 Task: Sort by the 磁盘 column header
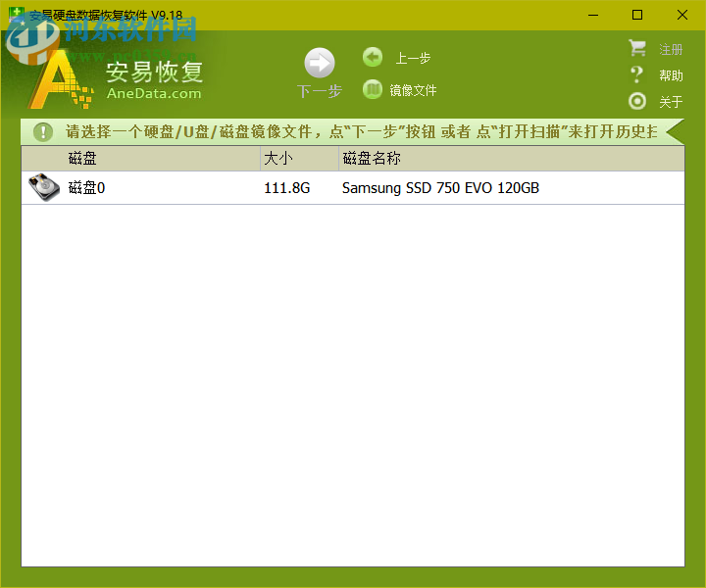[140, 159]
